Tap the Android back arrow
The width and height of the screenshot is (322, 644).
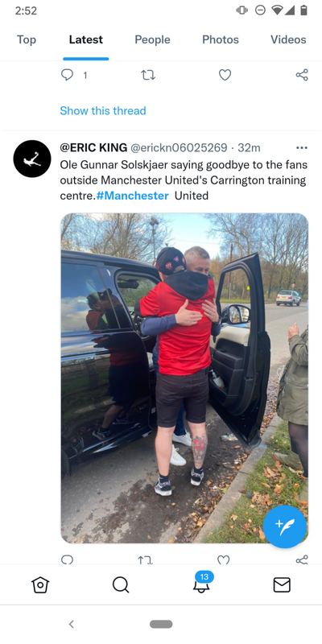[x=71, y=624]
